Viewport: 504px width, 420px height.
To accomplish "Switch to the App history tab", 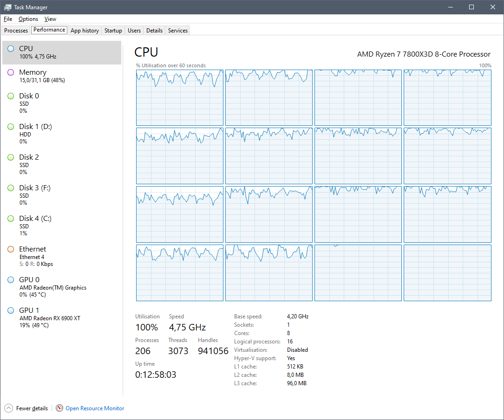I will click(x=85, y=31).
